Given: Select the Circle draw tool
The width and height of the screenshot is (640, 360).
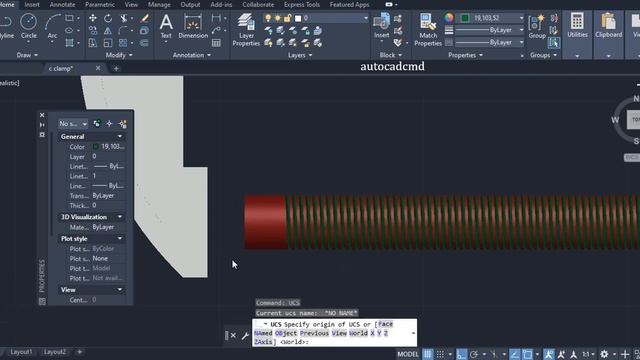Looking at the screenshot, I should 28,26.
